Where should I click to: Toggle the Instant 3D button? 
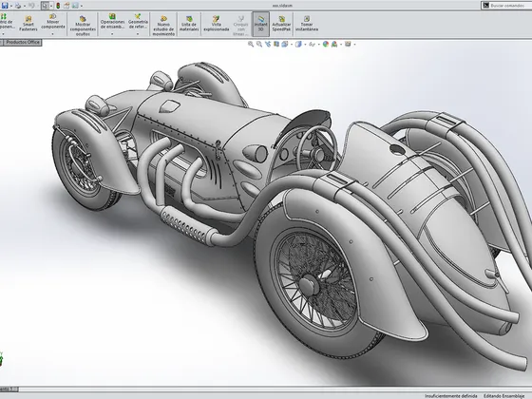[261, 24]
